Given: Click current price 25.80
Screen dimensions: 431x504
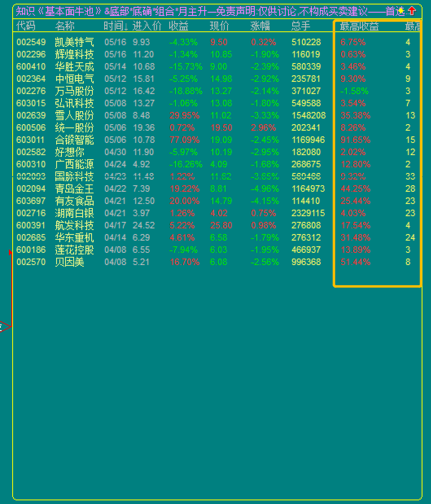Looking at the screenshot, I should pos(221,225).
